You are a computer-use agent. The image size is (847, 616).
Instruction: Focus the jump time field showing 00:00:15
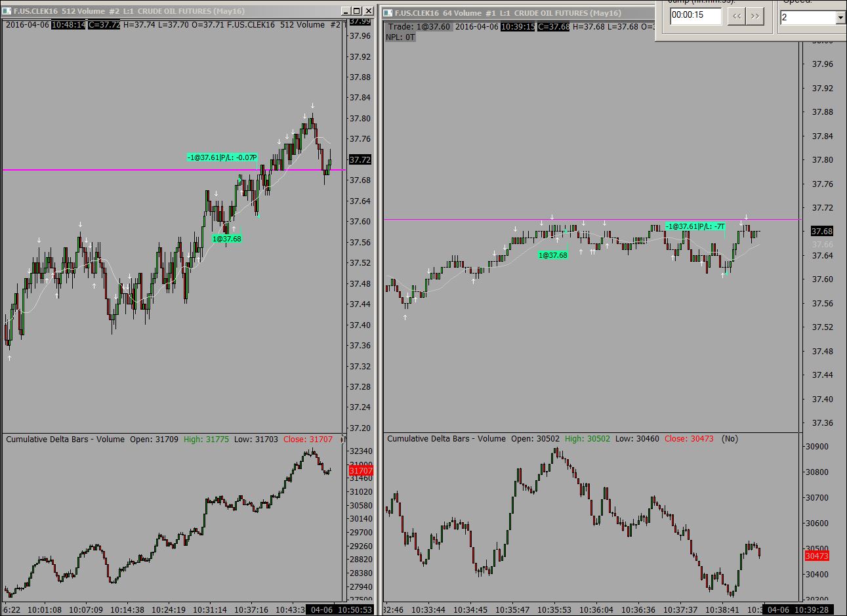pos(695,16)
